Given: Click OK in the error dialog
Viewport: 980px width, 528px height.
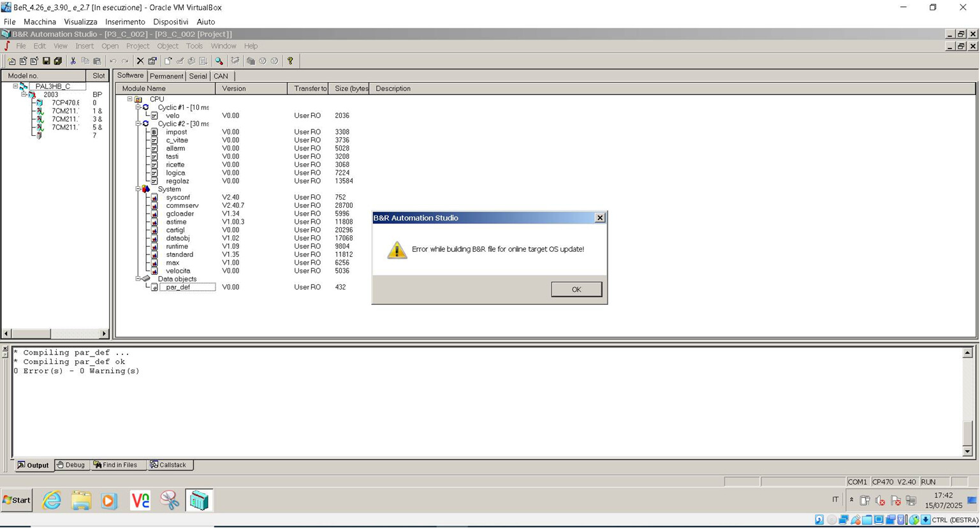Looking at the screenshot, I should pos(576,290).
